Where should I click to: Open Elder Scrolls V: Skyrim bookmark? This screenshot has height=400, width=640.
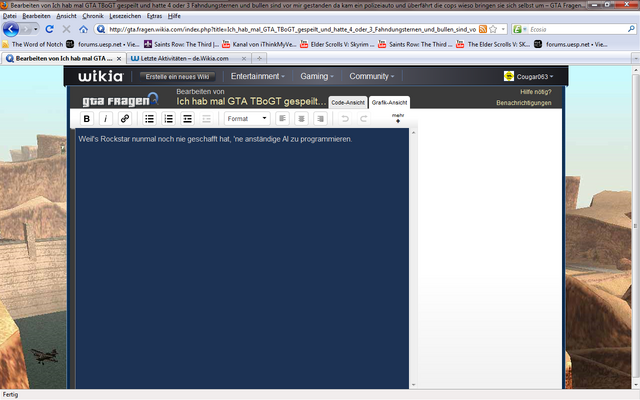click(337, 44)
